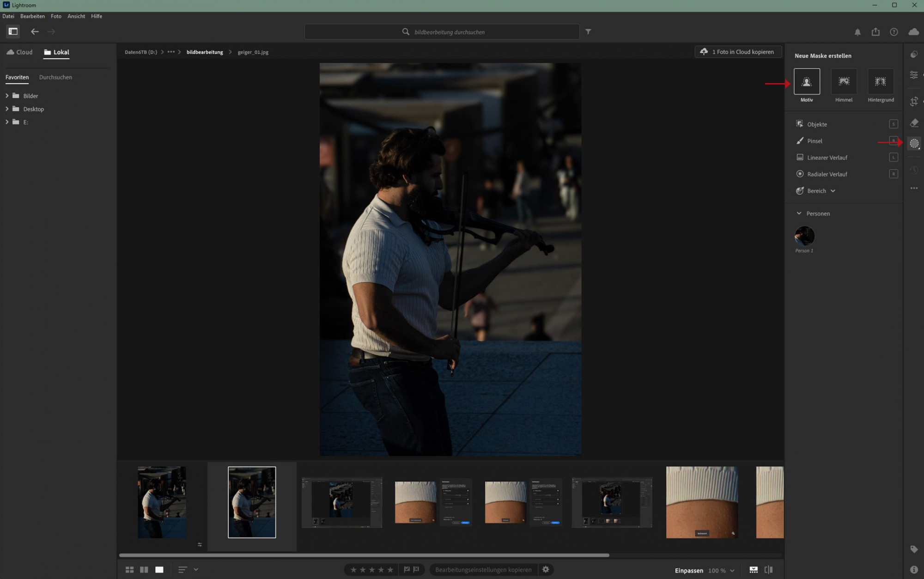Open the crop and rotate tool
Viewport: 924px width, 579px height.
(x=914, y=101)
